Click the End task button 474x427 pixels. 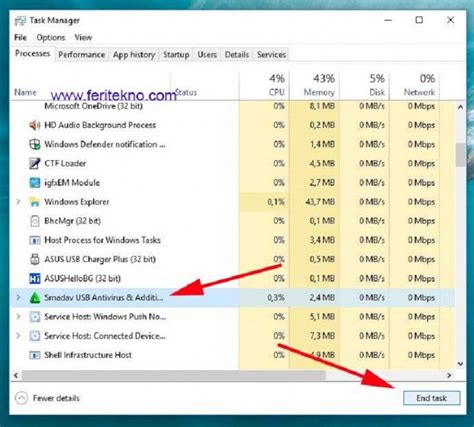pos(432,398)
